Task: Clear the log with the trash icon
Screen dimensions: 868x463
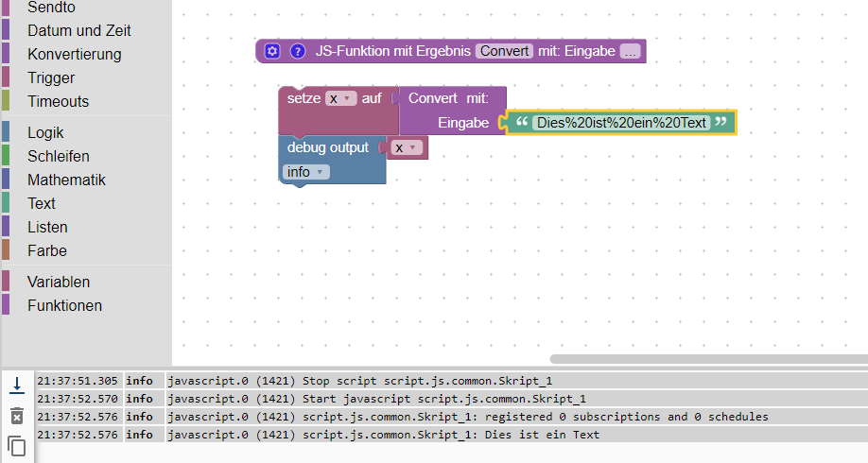Action: point(17,416)
